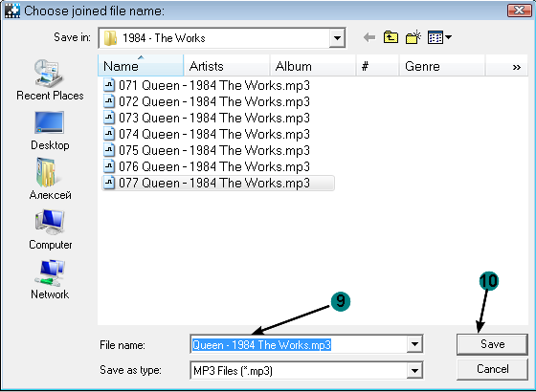This screenshot has height=392, width=536.
Task: Open Recent Places shortcut
Action: point(50,80)
